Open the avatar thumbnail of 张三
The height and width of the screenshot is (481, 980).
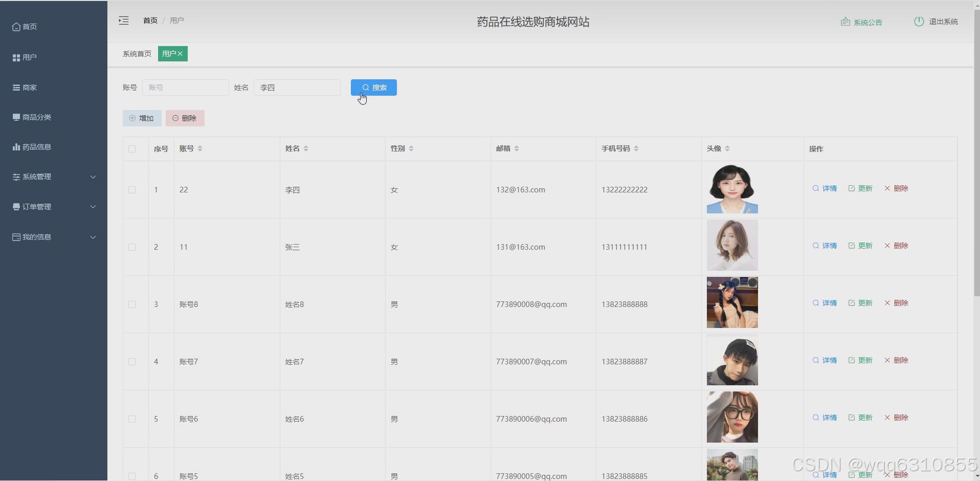[732, 245]
